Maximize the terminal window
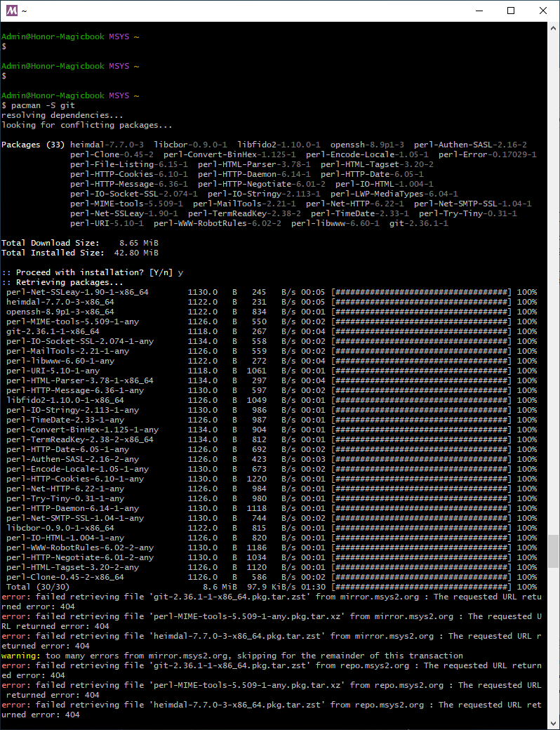This screenshot has width=560, height=730. (x=511, y=11)
